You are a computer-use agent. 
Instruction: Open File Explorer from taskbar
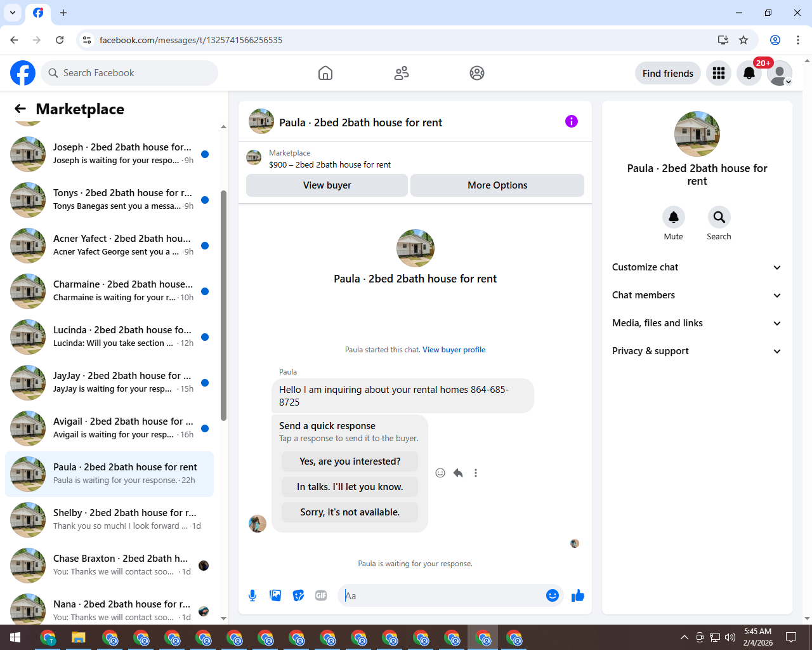(78, 637)
